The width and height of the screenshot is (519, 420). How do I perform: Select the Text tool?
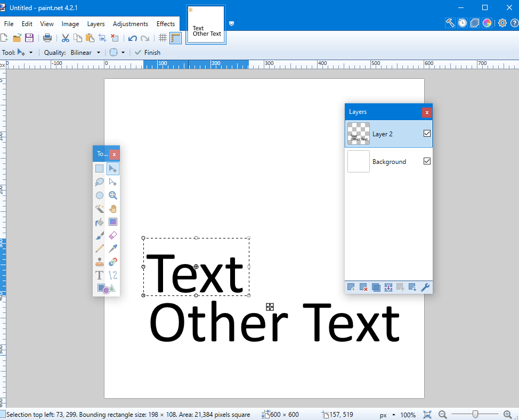[x=99, y=275]
